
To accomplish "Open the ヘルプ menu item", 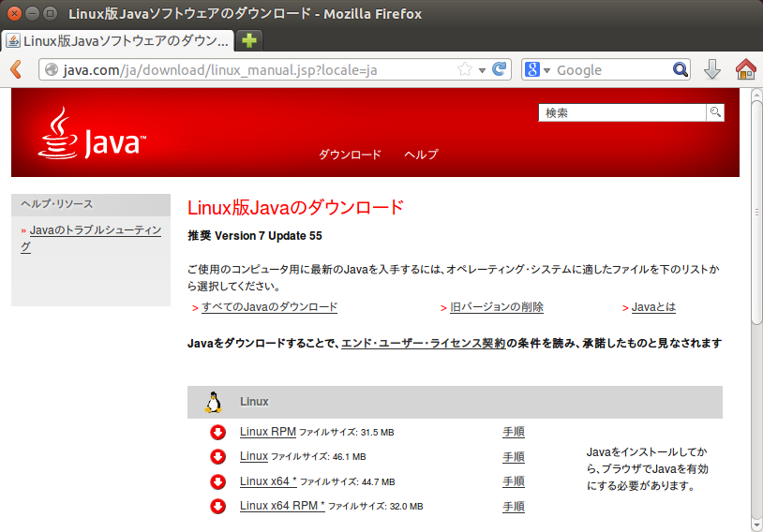I will (422, 155).
